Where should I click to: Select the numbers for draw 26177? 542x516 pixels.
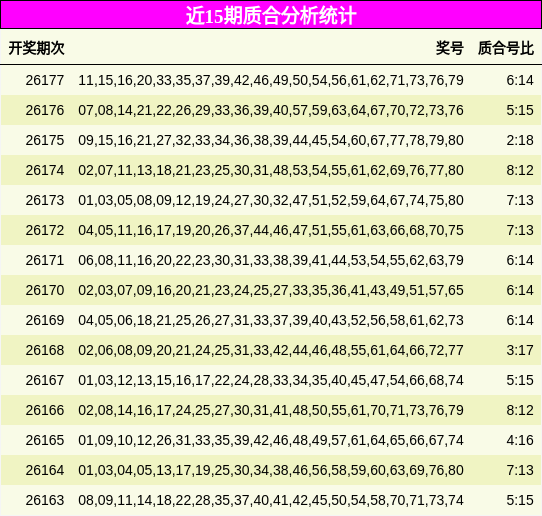[271, 80]
